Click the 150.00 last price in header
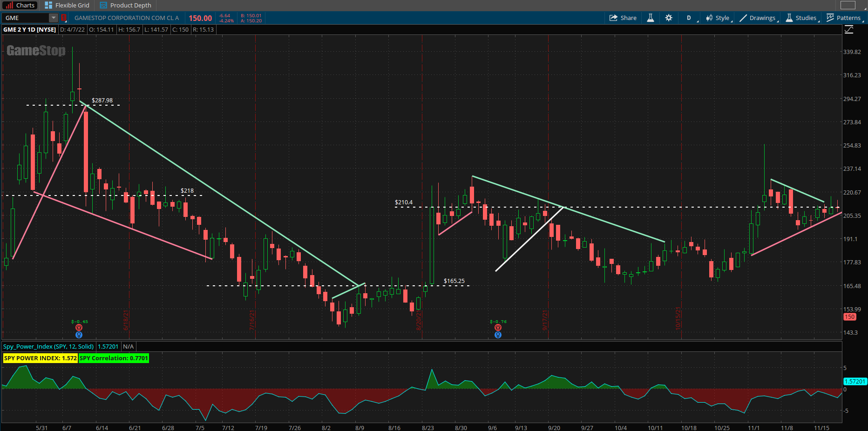 (200, 18)
